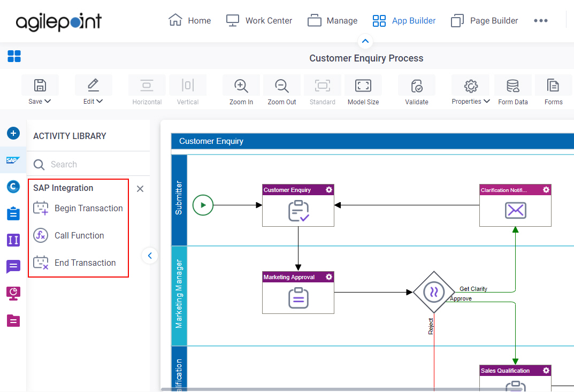Select Standard zoom view

tap(322, 90)
